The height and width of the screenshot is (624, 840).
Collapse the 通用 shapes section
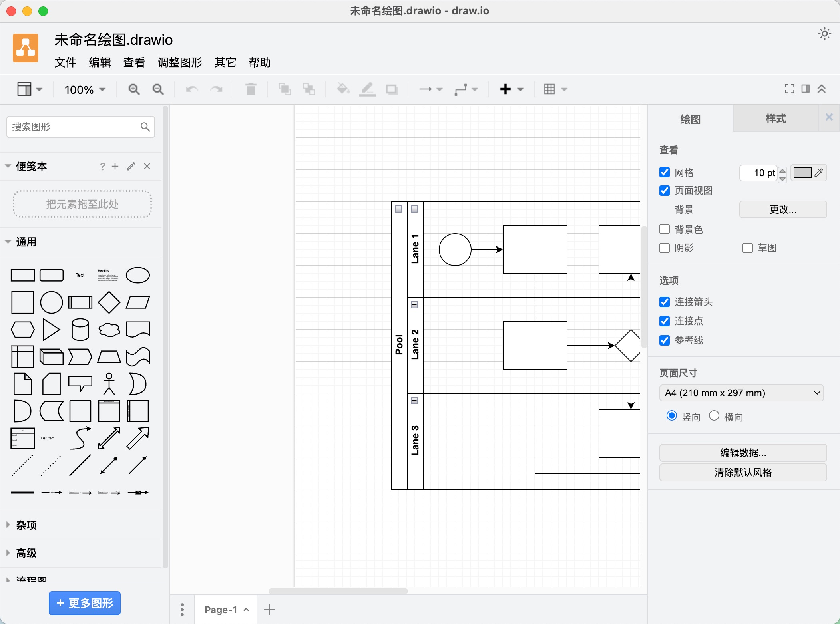coord(8,242)
